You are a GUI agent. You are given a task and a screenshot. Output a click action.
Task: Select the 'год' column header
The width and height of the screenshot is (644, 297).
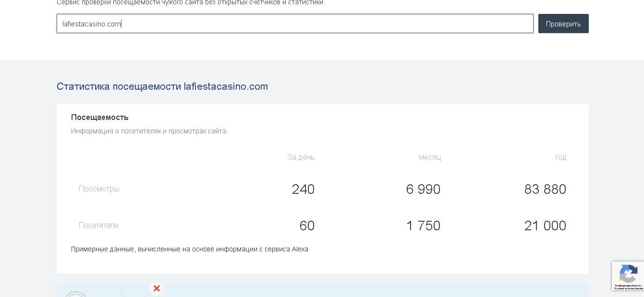(560, 157)
